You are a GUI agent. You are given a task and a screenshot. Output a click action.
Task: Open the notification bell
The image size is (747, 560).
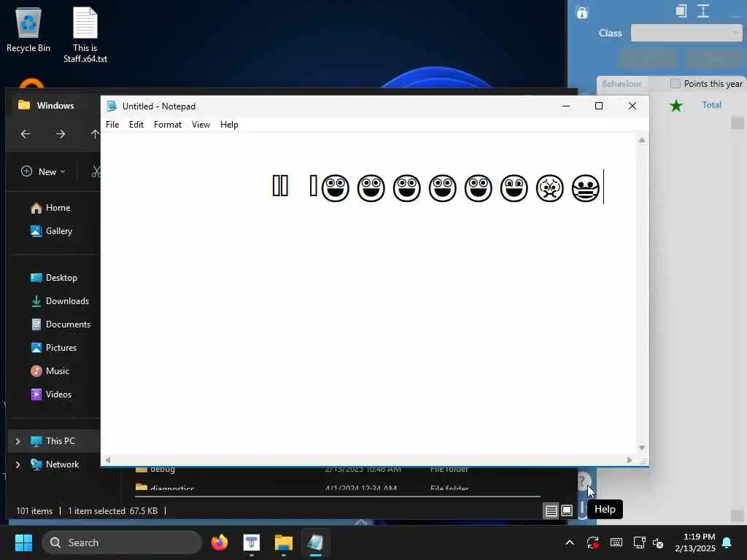point(727,542)
